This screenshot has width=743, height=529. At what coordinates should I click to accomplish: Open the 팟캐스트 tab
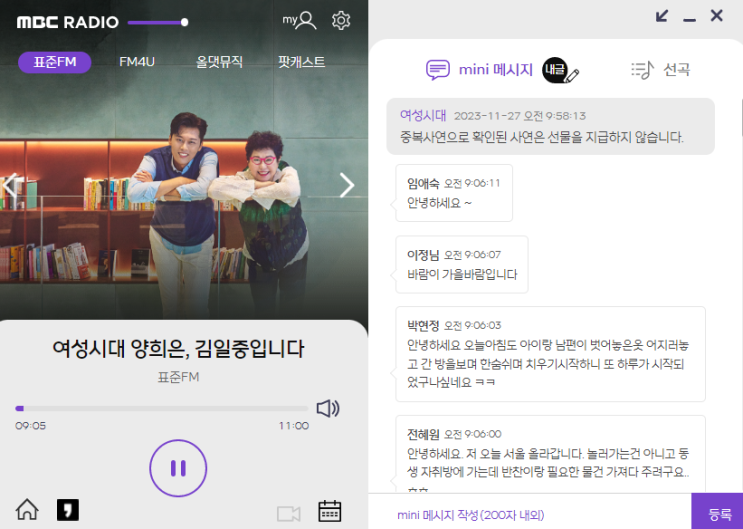tap(301, 62)
